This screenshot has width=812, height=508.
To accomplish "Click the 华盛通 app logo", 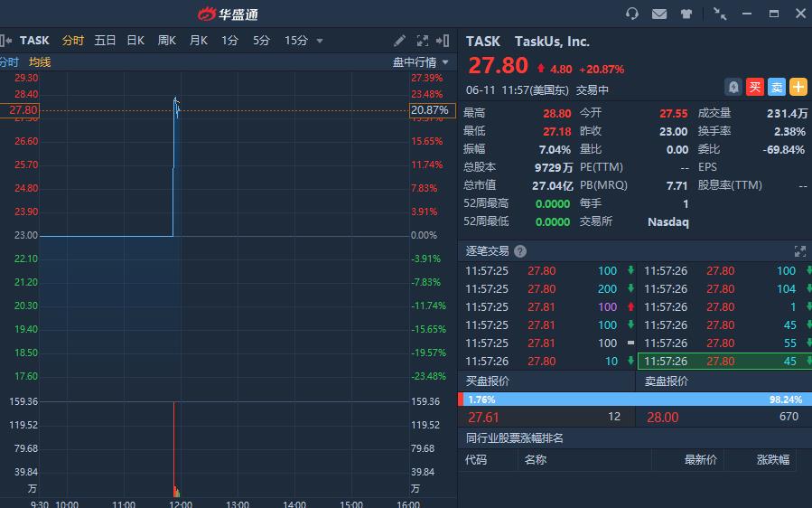I will tap(228, 14).
